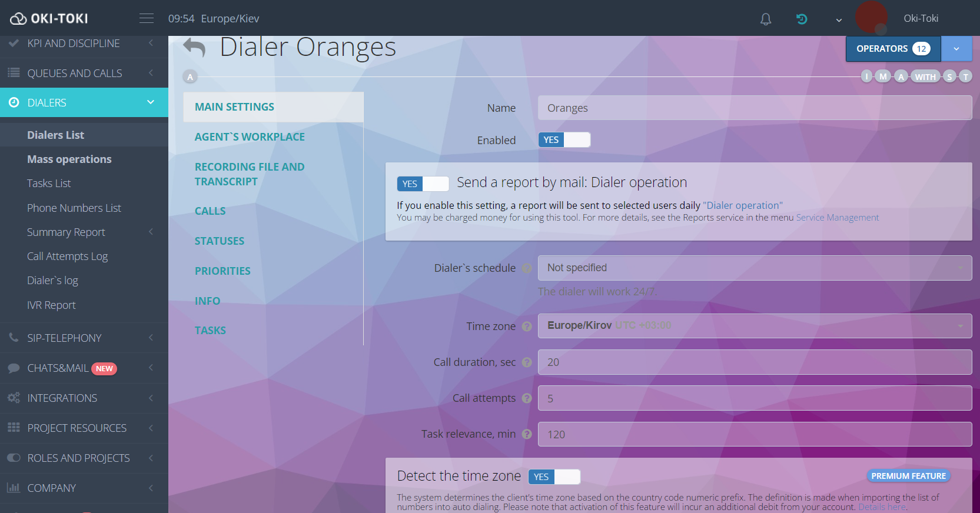
Task: Click the Oki-Toki user name
Action: click(x=921, y=18)
